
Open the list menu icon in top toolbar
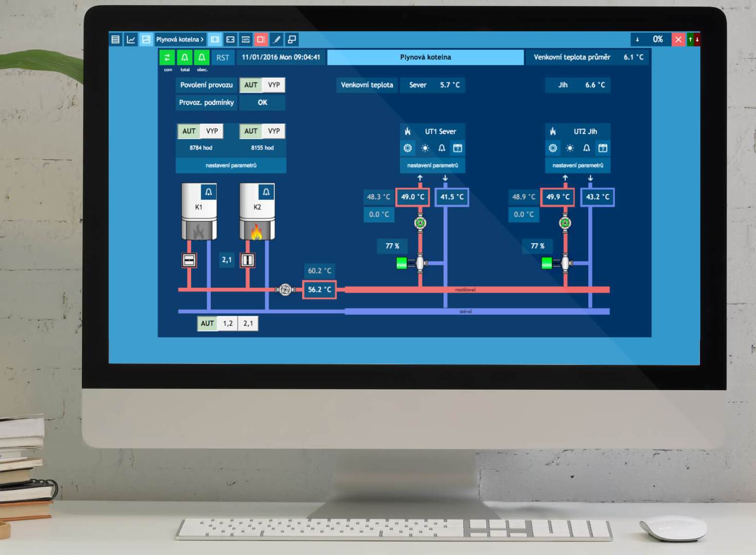116,40
